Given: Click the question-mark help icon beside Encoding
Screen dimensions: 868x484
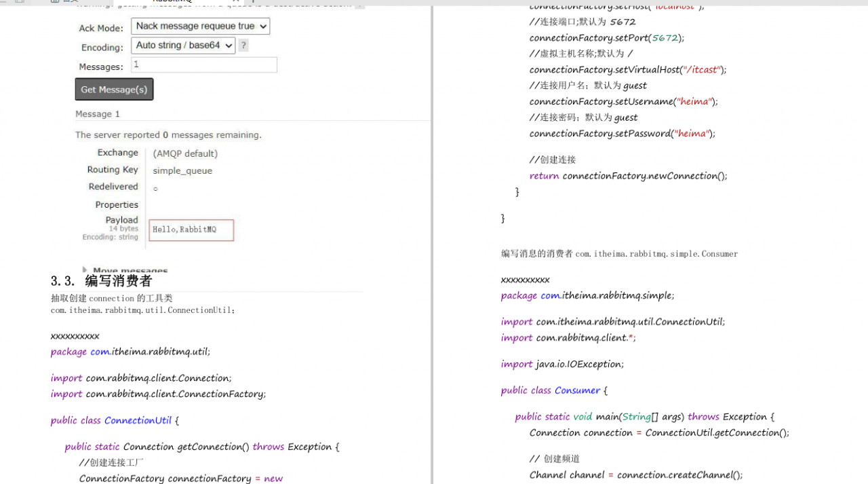Looking at the screenshot, I should [x=243, y=46].
